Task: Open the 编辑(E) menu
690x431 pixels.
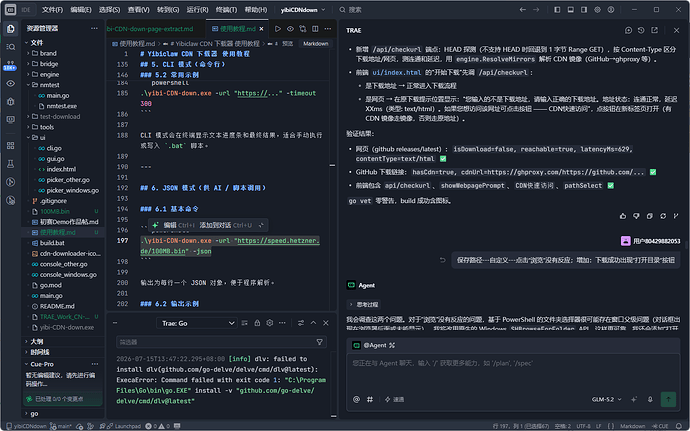Action: pyautogui.click(x=81, y=10)
